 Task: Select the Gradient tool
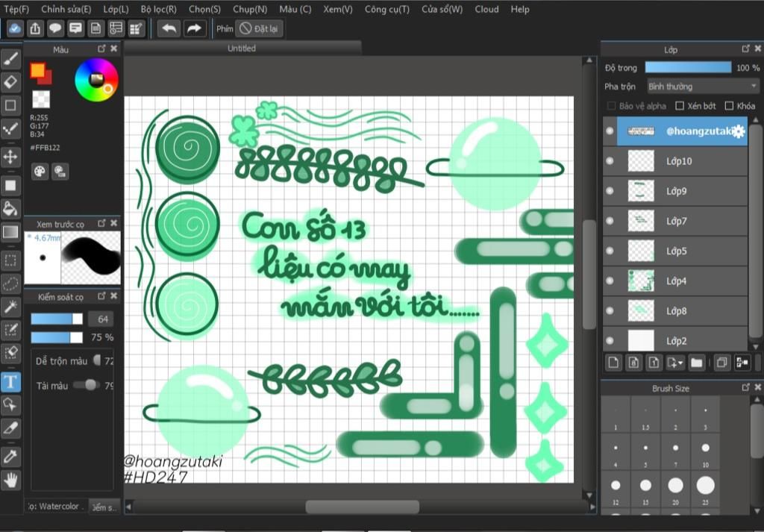(10, 232)
